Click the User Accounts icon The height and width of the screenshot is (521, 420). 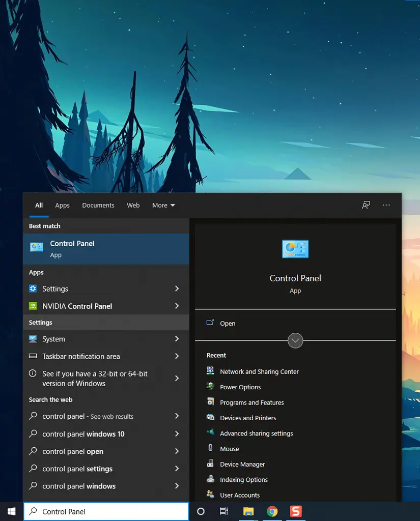210,494
